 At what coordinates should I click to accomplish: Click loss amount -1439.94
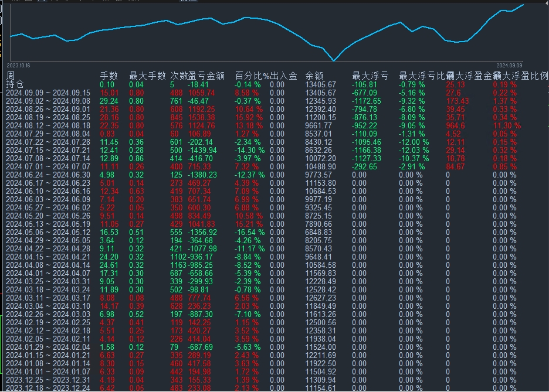tap(202, 151)
